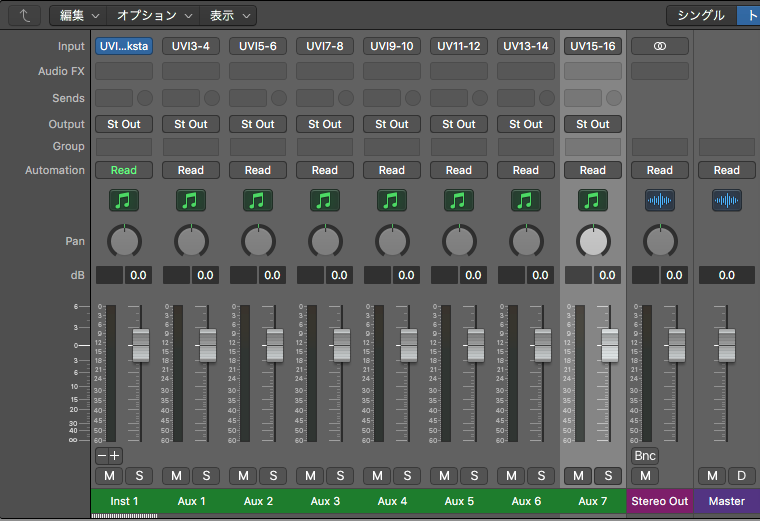Click the Inst 1 Group slot
This screenshot has height=521, width=760.
pos(124,146)
